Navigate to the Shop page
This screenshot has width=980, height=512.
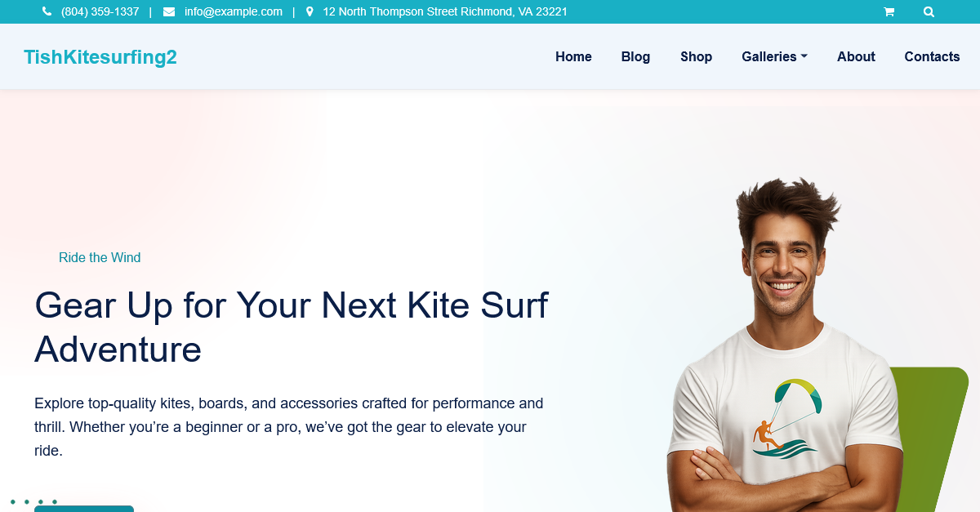pos(696,56)
